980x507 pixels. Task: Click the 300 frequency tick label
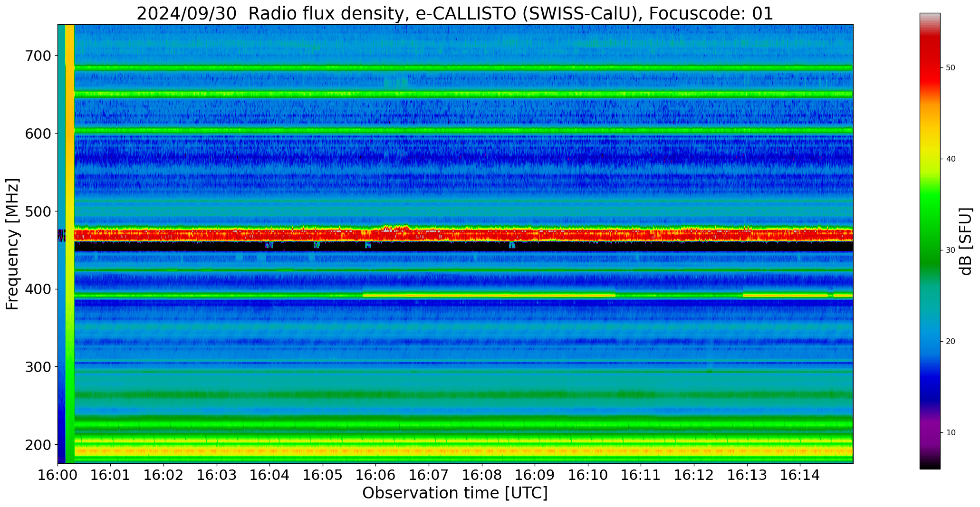(x=38, y=367)
